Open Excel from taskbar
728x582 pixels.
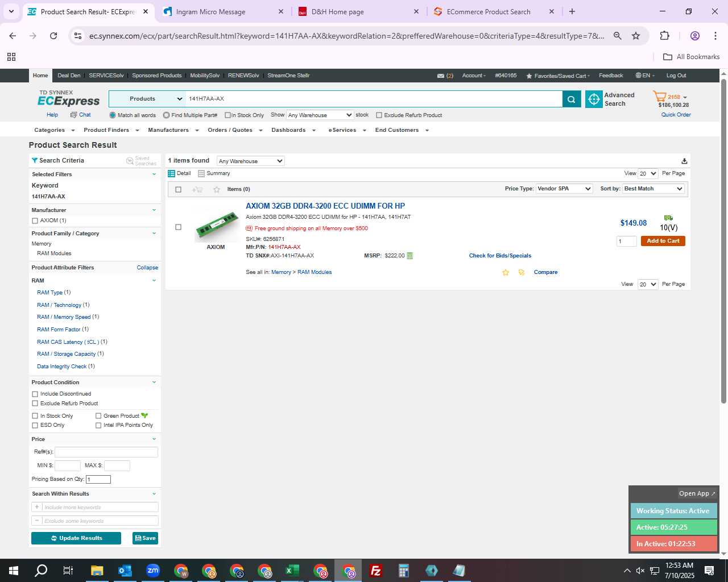tap(292, 571)
